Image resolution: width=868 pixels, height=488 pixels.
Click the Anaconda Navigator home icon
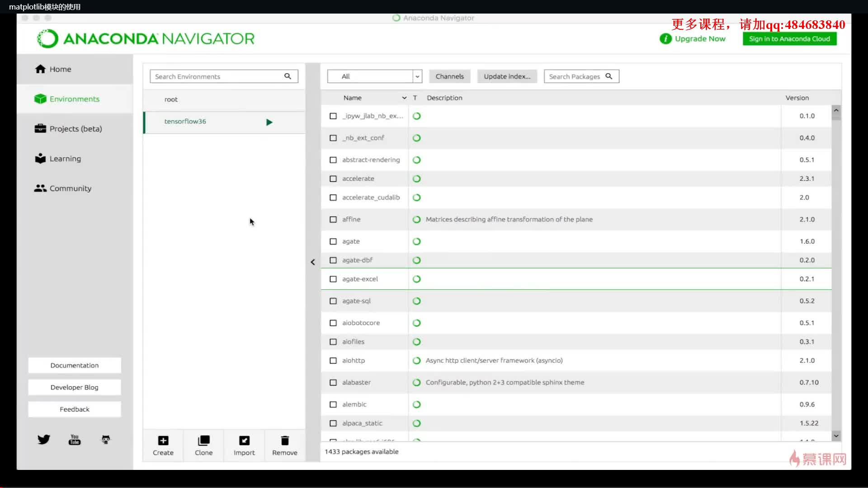point(40,69)
